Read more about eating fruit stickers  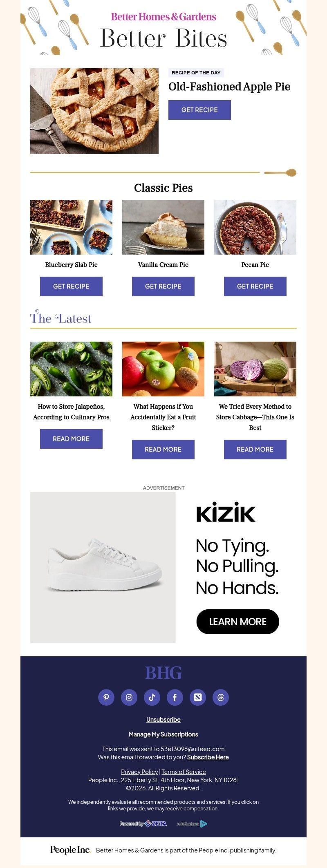[163, 449]
